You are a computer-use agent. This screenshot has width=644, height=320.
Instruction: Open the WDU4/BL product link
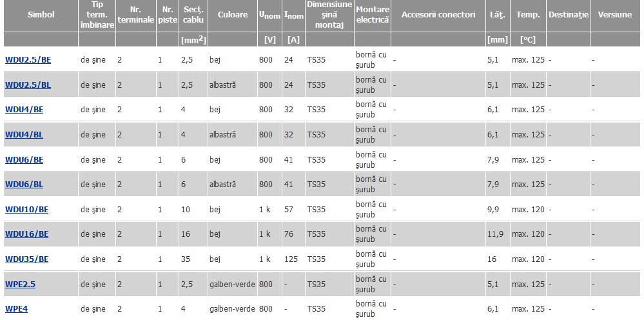pyautogui.click(x=24, y=135)
